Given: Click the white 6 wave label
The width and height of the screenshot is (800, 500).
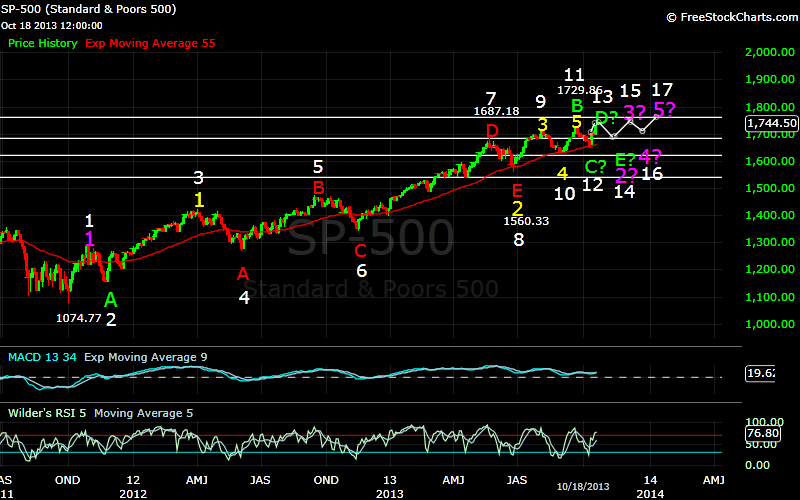Looking at the screenshot, I should 362,271.
